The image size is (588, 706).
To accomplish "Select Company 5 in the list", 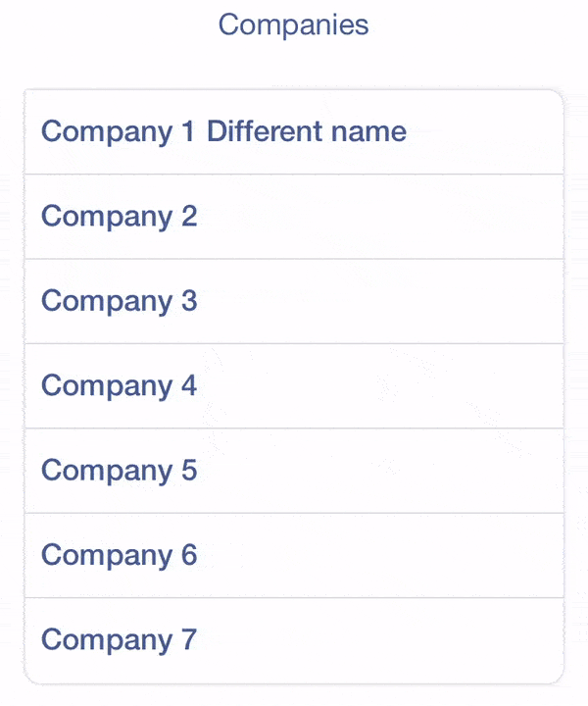I will point(294,471).
